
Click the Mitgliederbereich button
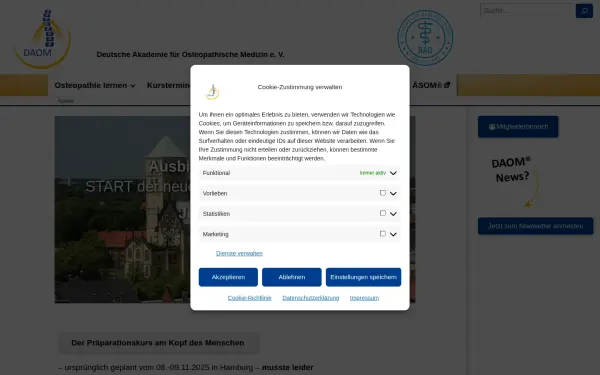(x=518, y=127)
